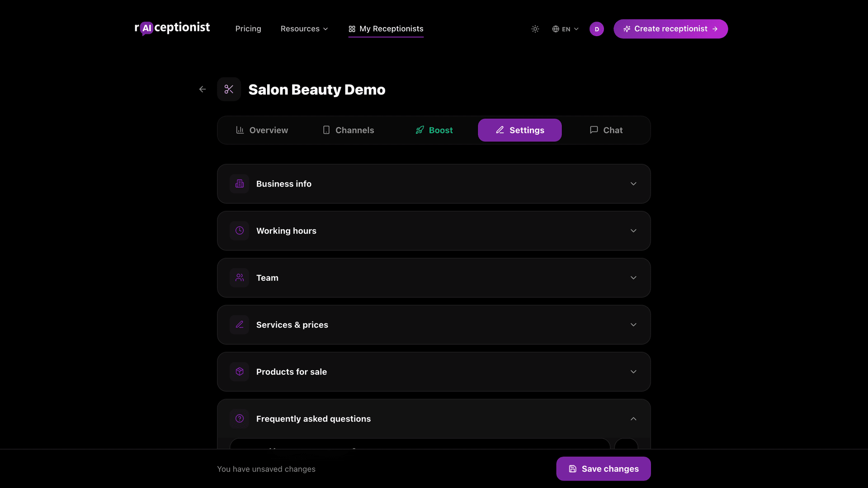Click the Frequently asked questions label

(x=313, y=419)
